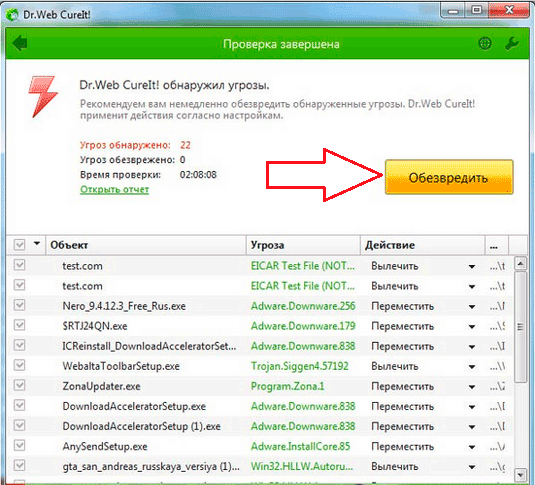Close the Dr.Web CureIt! window

point(509,11)
